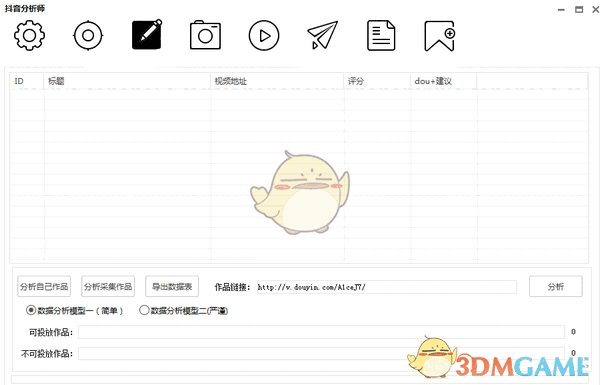Click the 视频地址 column header
Screen dimensions: 600x385
277,81
